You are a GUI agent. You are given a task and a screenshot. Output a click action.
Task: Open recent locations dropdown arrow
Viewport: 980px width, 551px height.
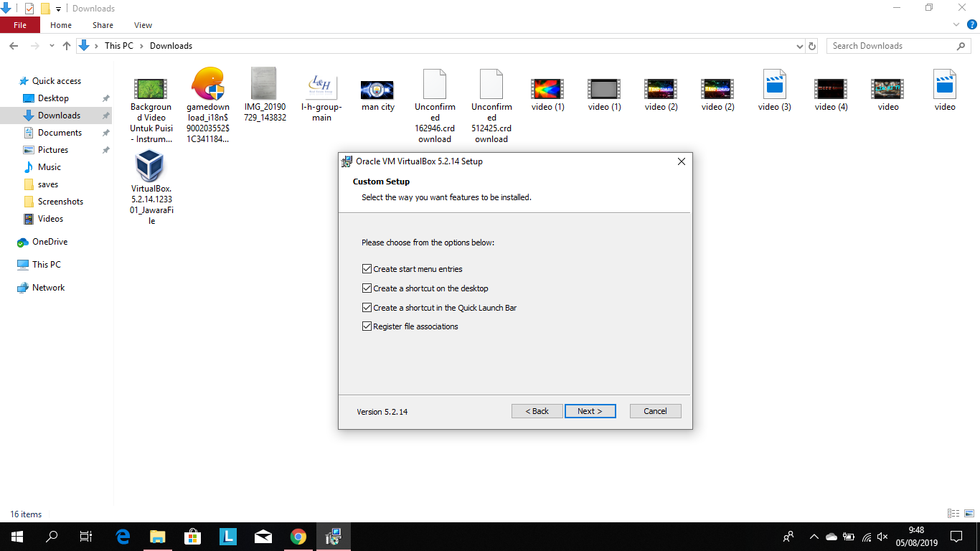click(52, 46)
